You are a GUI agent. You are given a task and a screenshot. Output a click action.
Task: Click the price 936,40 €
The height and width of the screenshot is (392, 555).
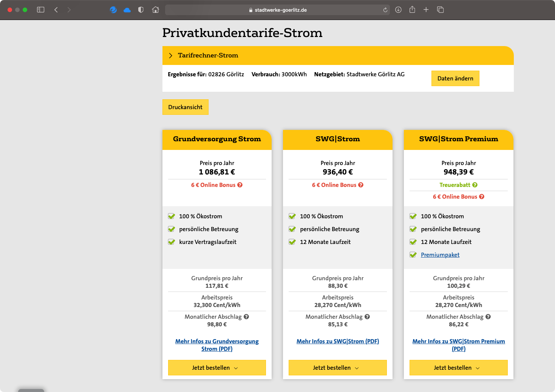click(x=338, y=172)
